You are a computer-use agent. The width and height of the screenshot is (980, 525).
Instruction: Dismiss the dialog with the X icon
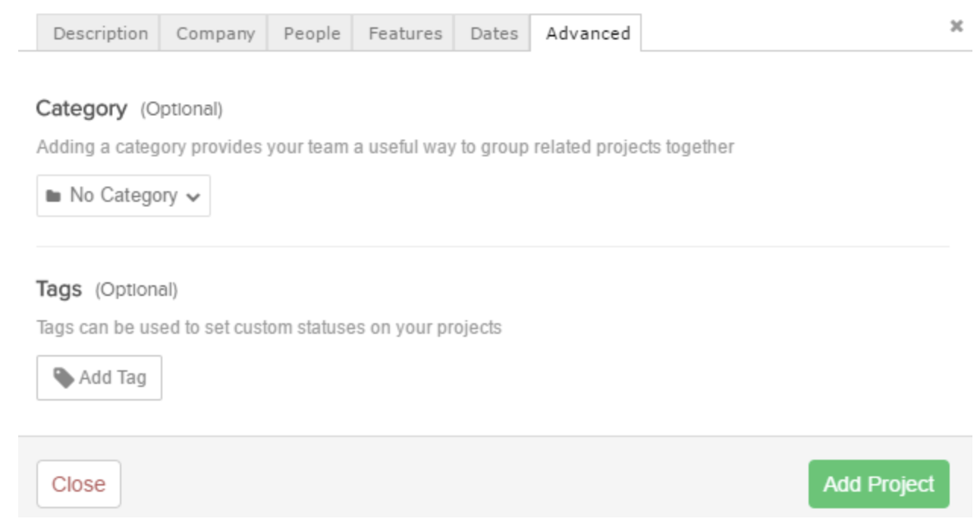(x=956, y=27)
